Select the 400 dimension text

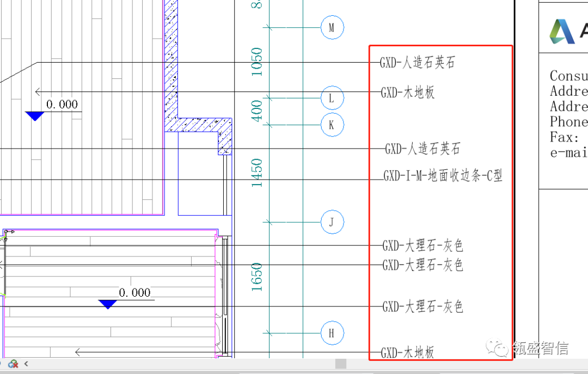click(257, 111)
